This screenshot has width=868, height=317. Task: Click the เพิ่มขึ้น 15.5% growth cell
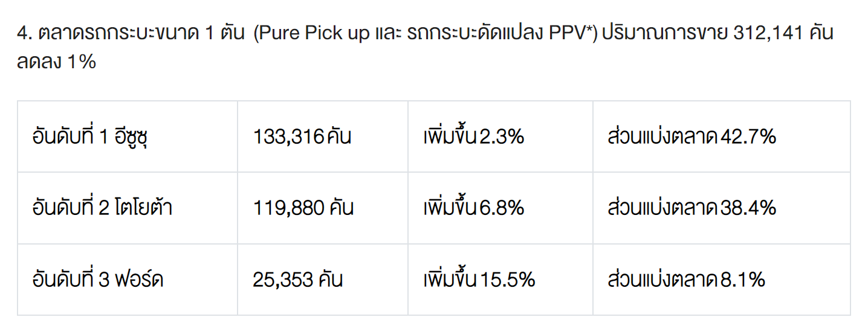tap(479, 280)
